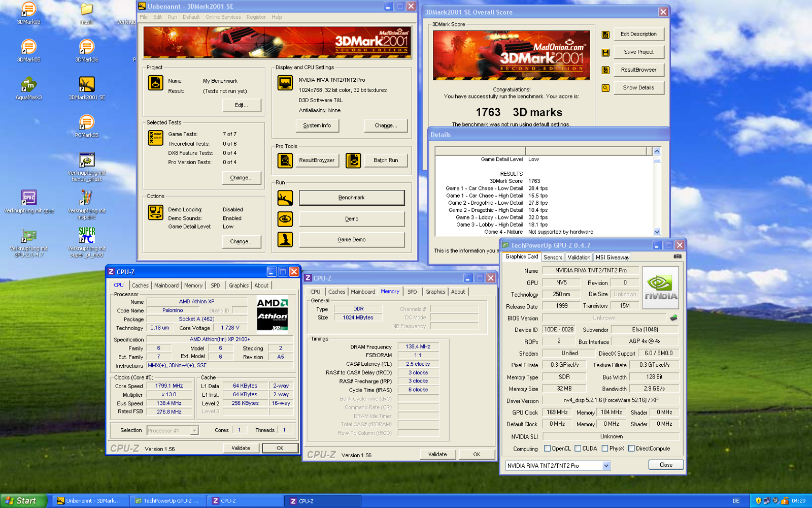Click Edit... in the Project section
The width and height of the screenshot is (812, 508).
pos(242,105)
